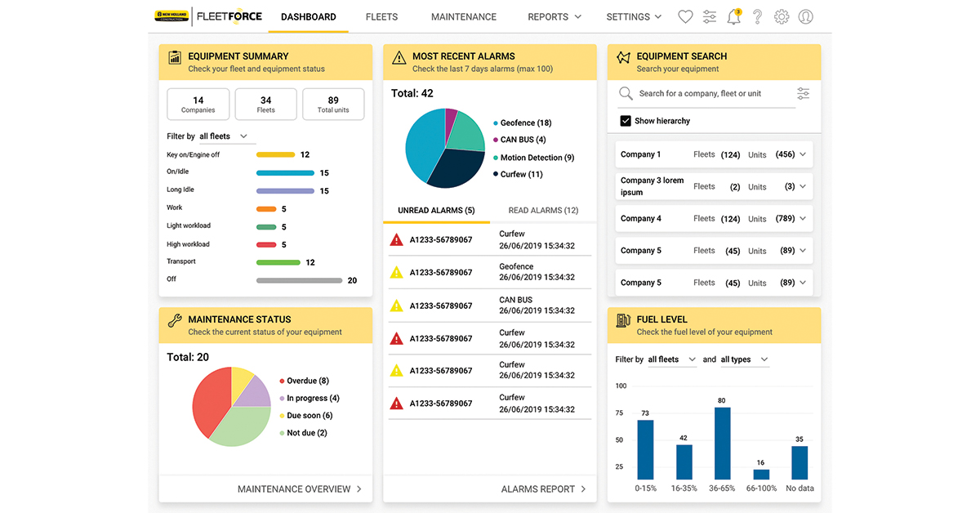Click the New Holland FleetForce logo
Viewport: 980px width, 513px height.
tap(208, 16)
